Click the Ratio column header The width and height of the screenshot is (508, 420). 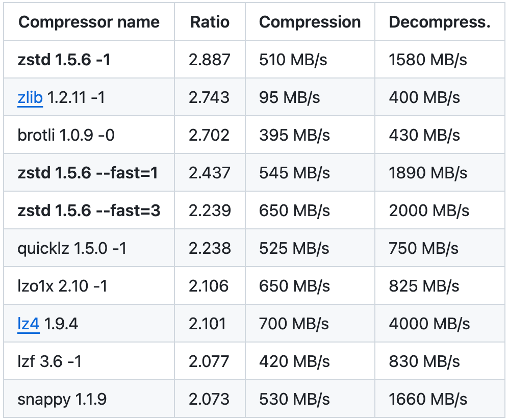210,22
